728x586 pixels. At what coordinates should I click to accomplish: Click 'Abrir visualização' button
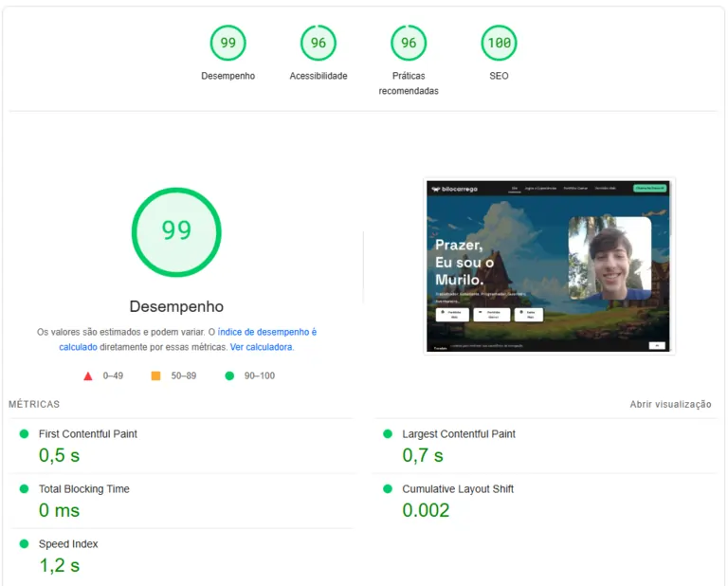(x=670, y=404)
